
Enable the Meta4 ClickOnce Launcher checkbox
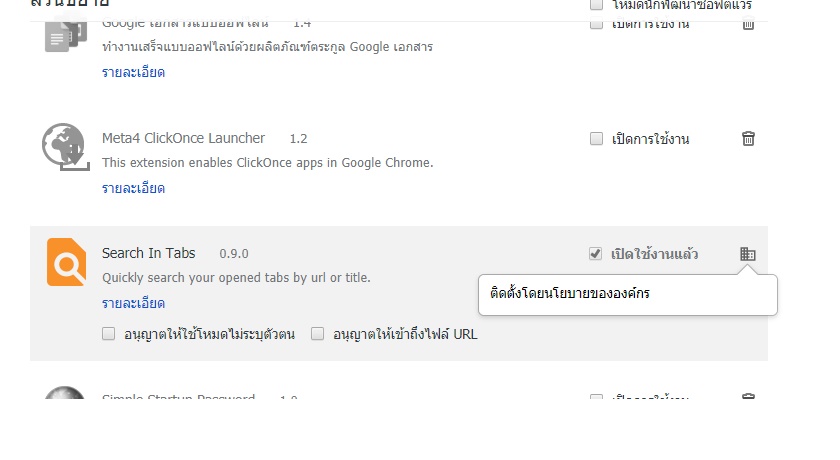pos(596,139)
